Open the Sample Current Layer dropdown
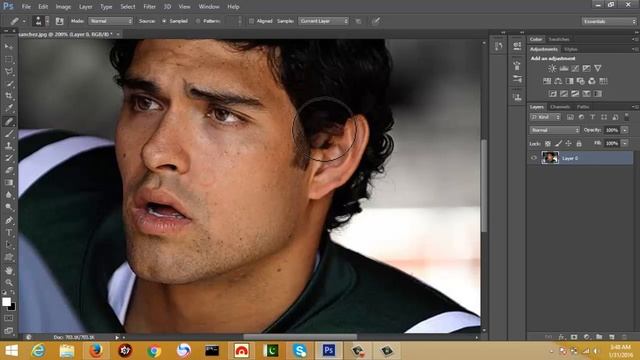The width and height of the screenshot is (640, 360). (323, 21)
